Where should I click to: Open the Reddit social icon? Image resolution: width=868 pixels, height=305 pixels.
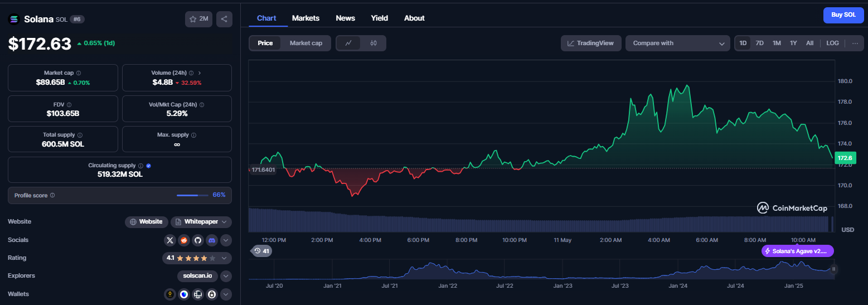coord(184,240)
